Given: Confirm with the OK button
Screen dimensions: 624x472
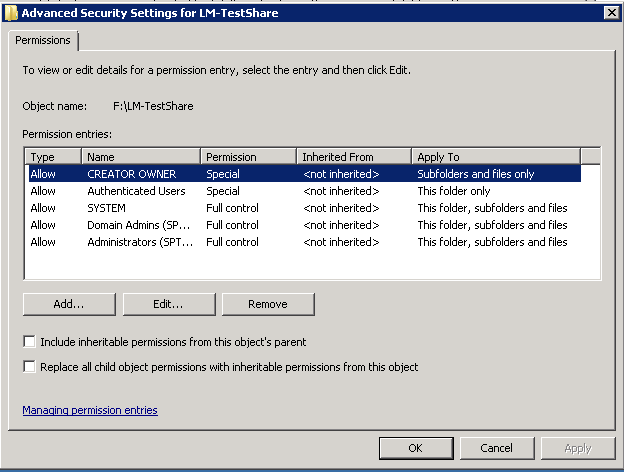Looking at the screenshot, I should click(416, 448).
